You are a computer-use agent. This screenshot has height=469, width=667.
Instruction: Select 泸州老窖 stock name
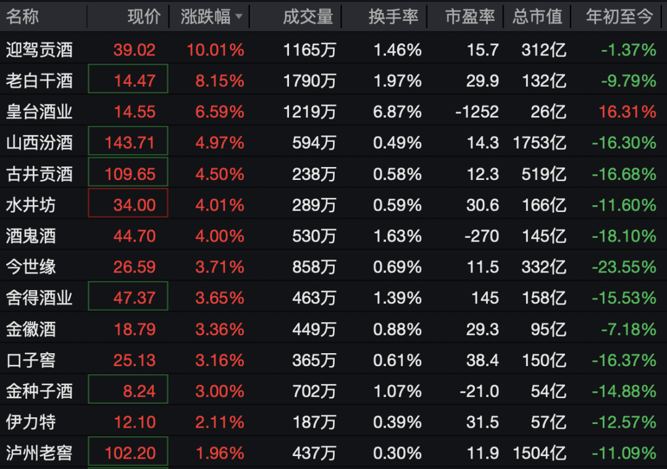tap(39, 453)
